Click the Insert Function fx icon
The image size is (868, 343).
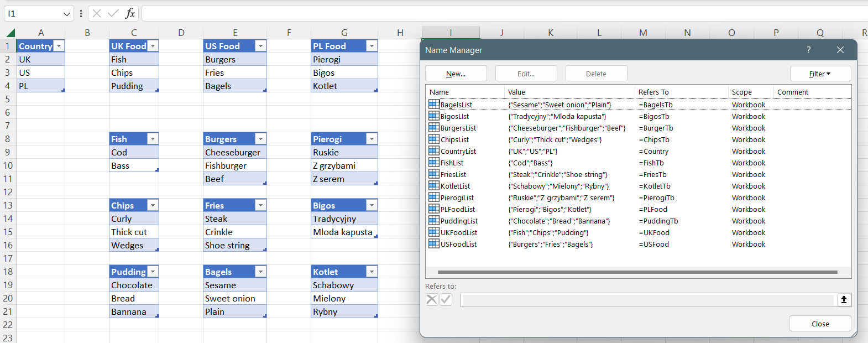pos(130,13)
